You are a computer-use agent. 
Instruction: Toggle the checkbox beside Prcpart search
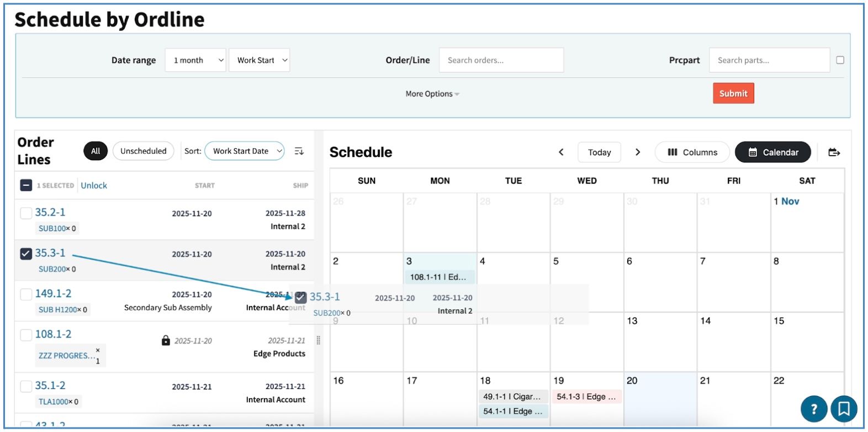click(840, 60)
